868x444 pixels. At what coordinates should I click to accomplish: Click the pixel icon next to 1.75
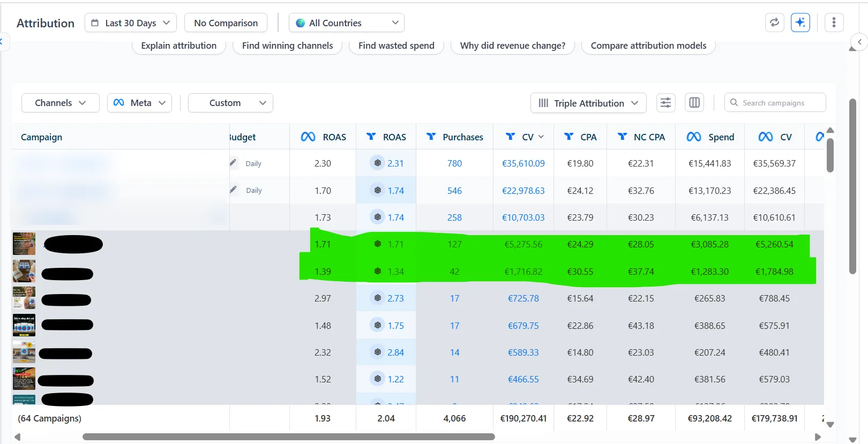378,325
